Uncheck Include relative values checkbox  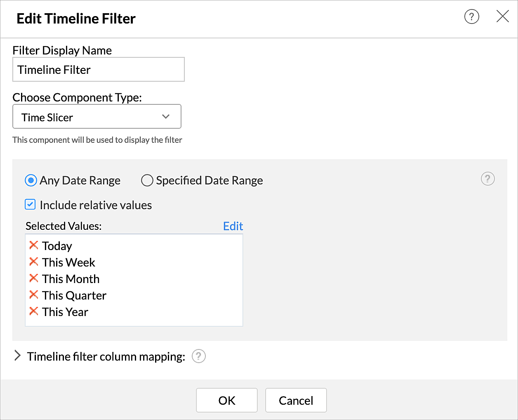[x=31, y=205]
